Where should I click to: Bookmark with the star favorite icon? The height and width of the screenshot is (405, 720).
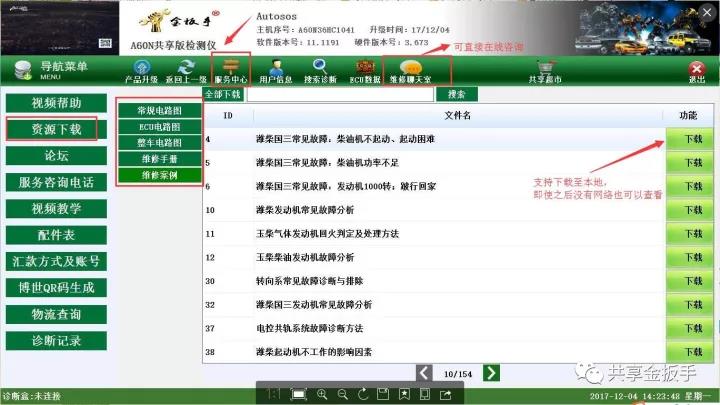pos(404,394)
